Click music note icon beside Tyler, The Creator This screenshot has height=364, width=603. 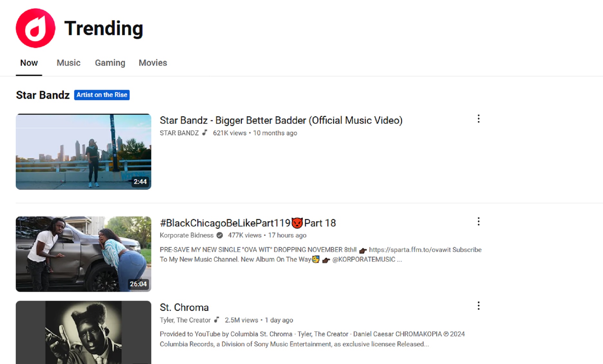coord(216,320)
